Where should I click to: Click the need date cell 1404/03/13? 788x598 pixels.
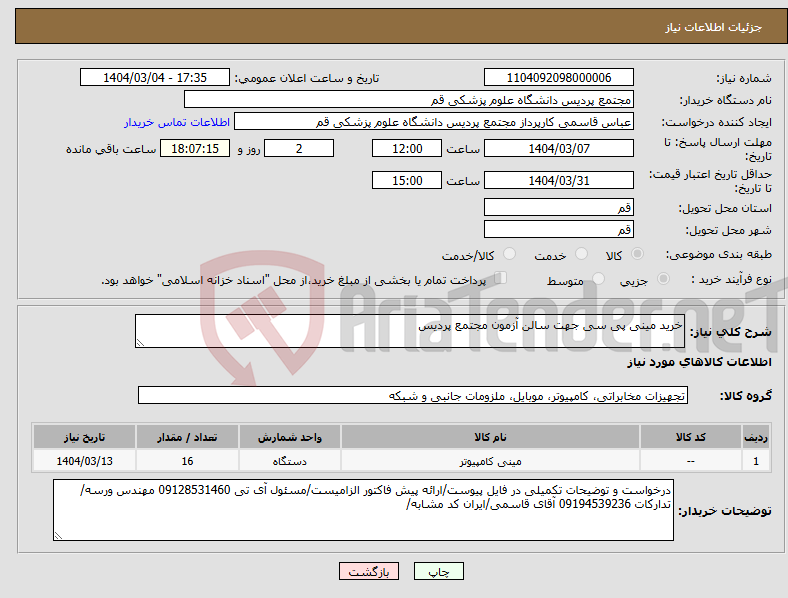tap(84, 461)
